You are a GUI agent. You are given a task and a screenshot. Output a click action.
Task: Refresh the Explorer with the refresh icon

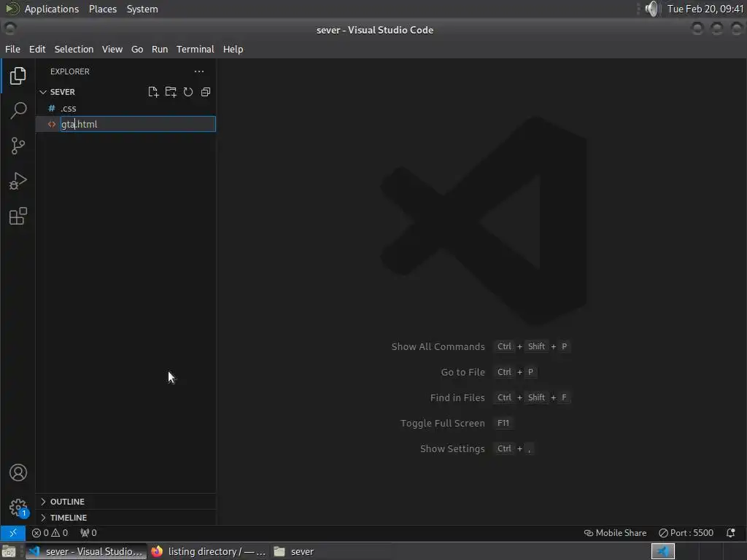pos(188,92)
